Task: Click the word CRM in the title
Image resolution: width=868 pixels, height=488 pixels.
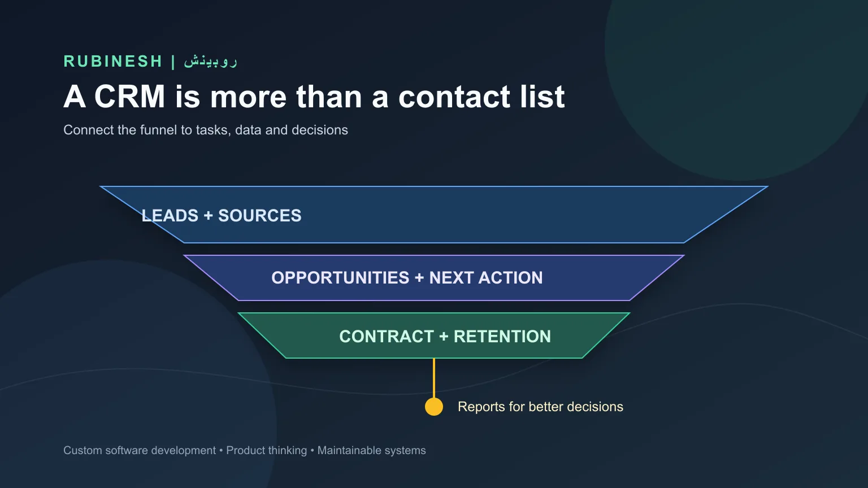Action: pyautogui.click(x=129, y=97)
